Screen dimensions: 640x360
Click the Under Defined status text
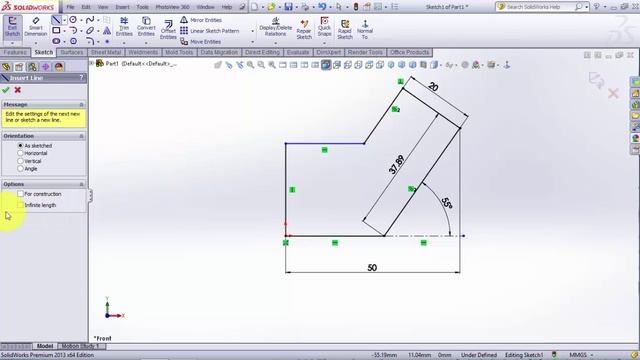point(479,355)
